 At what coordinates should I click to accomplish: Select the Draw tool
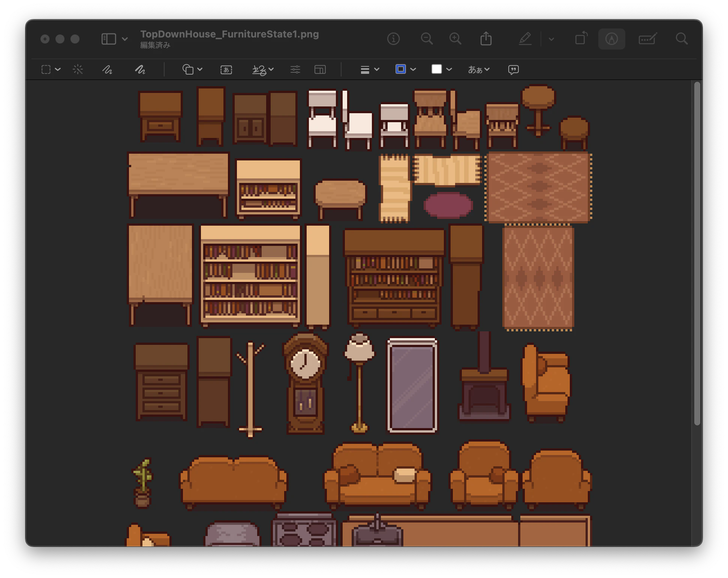click(x=140, y=69)
